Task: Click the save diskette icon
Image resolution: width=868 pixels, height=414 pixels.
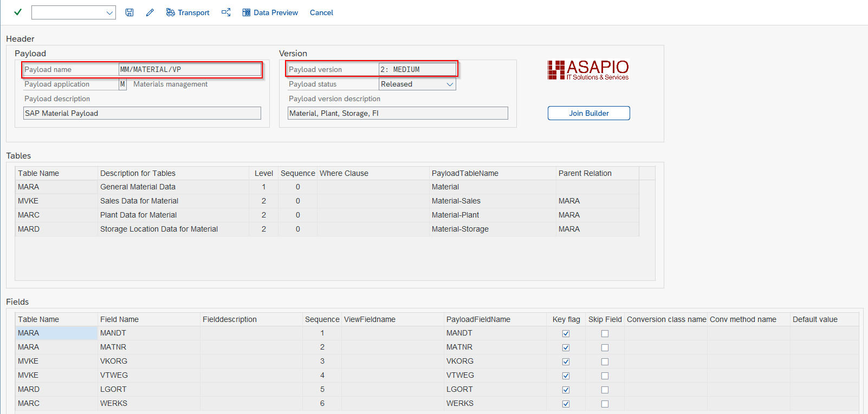Action: pos(129,12)
